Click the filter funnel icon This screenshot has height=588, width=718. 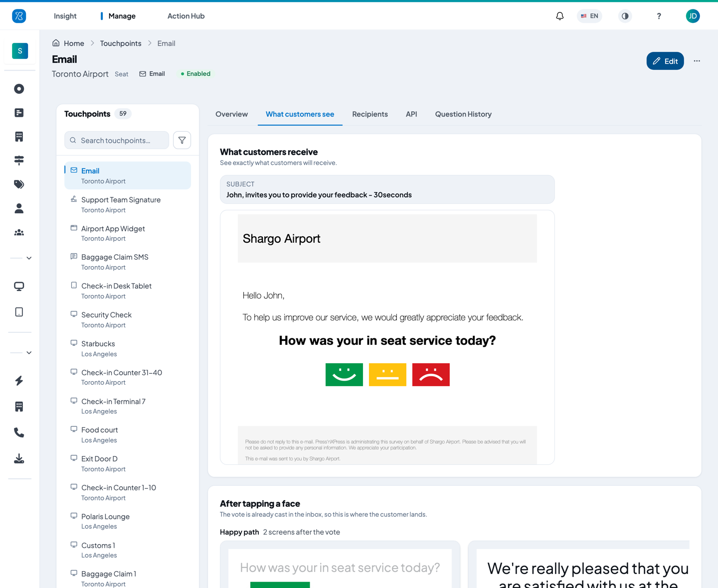click(x=182, y=140)
